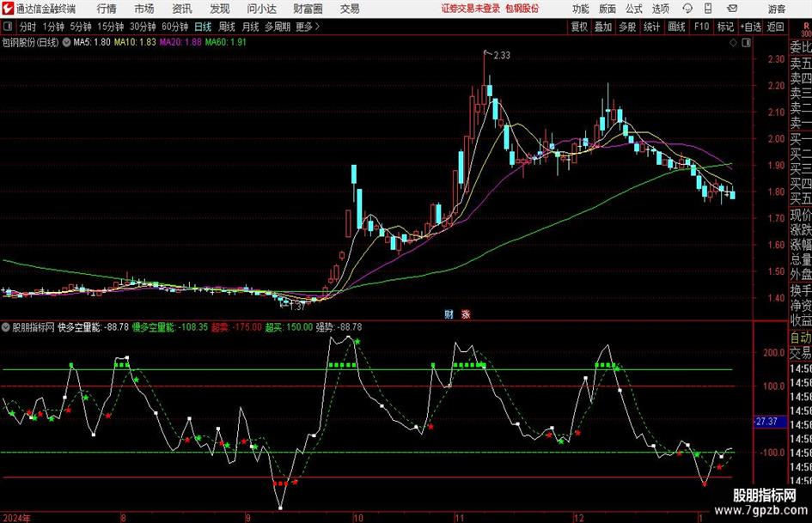Click the red 包钢股份 stock name in title bar
812x523 pixels.
click(522, 9)
